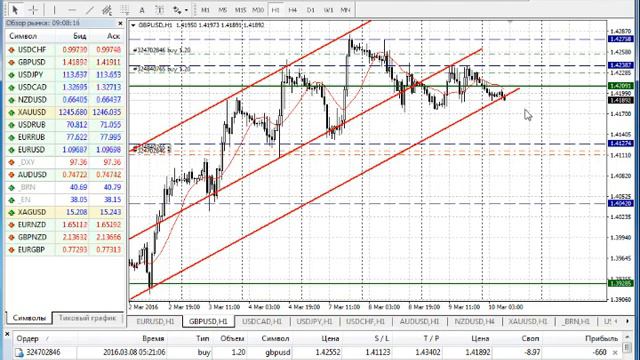Switch to the Символы tab

point(29,318)
